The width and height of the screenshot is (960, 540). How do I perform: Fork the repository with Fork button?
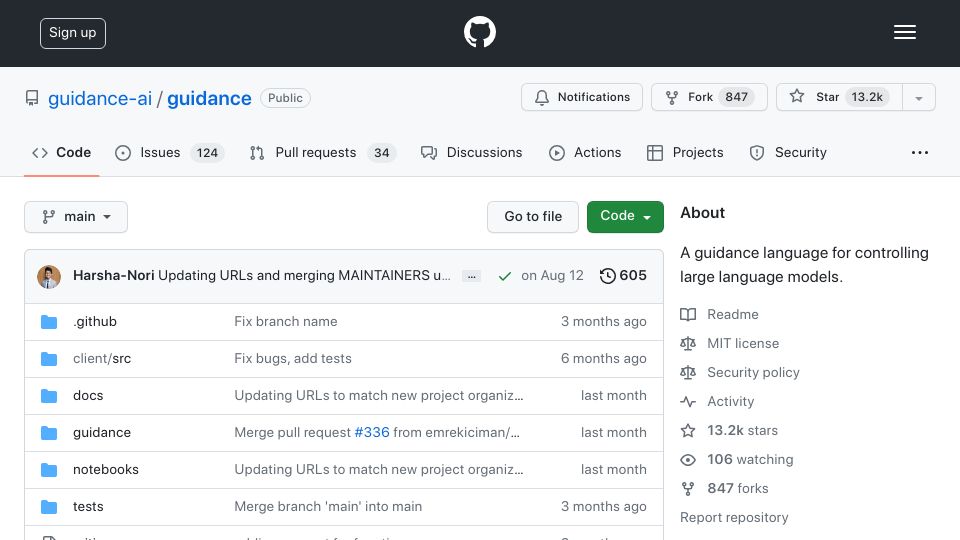[709, 97]
